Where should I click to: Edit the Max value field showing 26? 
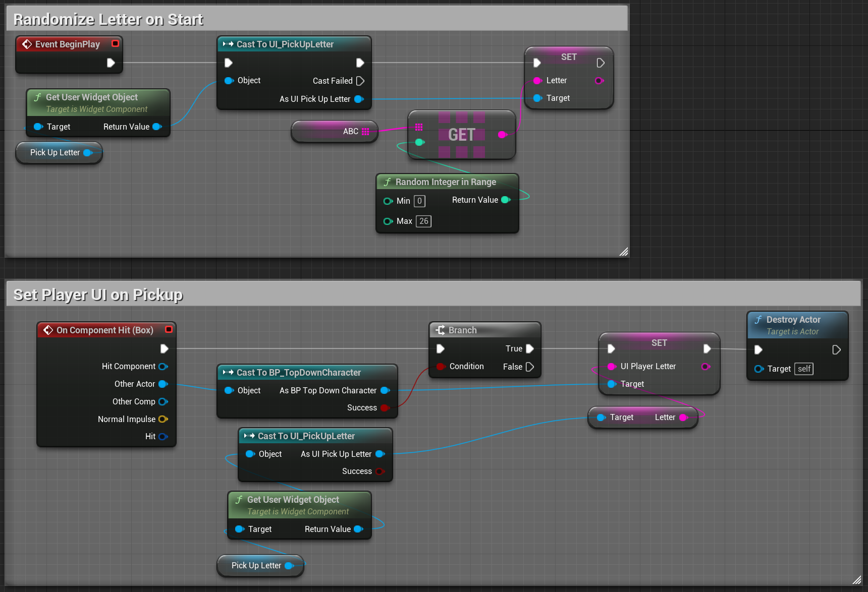point(423,221)
